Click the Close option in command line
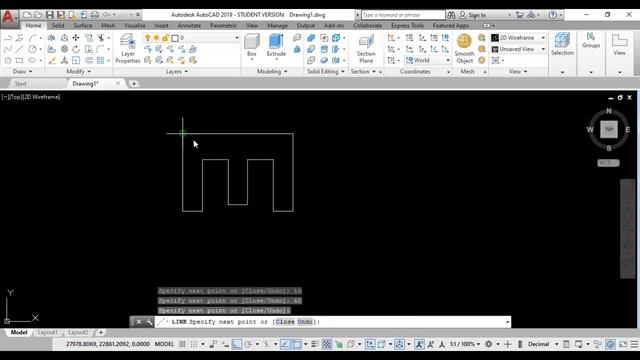Screen dimensions: 640x360 click(x=285, y=322)
